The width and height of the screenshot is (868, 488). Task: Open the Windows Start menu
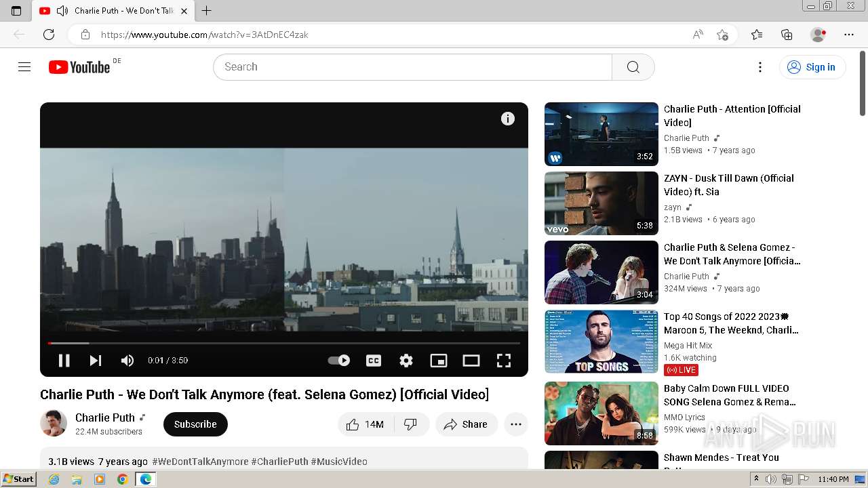(19, 479)
